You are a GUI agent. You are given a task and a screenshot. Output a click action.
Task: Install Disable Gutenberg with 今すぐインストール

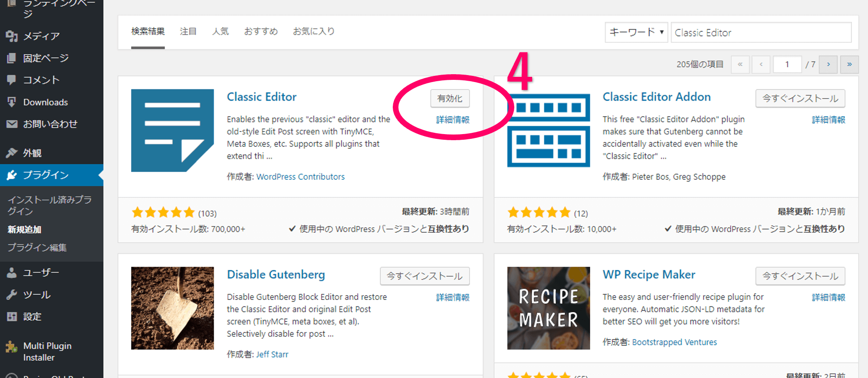[x=424, y=276]
